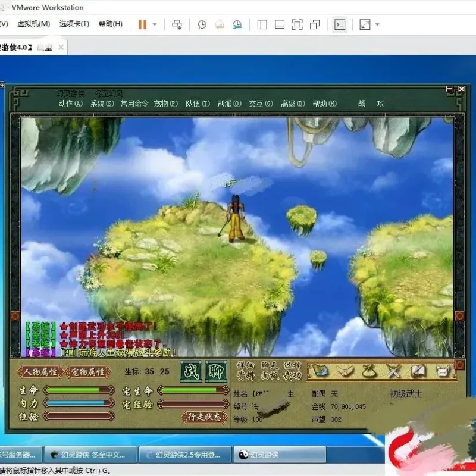This screenshot has height=476, width=476.
Task: Click the crossed swords icon
Action: point(393,371)
